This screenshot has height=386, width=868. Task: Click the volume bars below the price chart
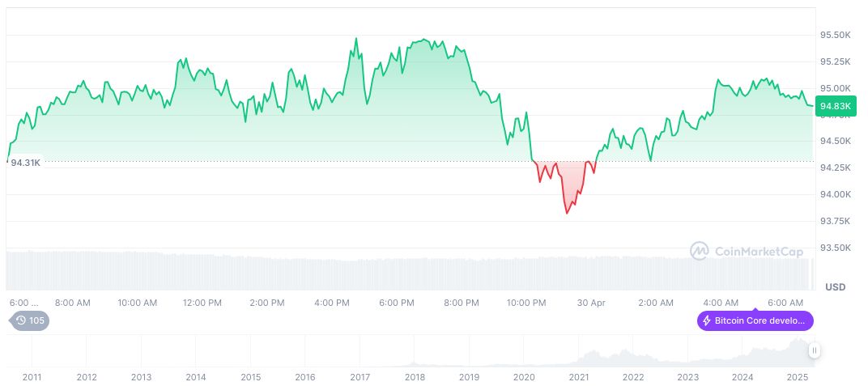(405, 271)
